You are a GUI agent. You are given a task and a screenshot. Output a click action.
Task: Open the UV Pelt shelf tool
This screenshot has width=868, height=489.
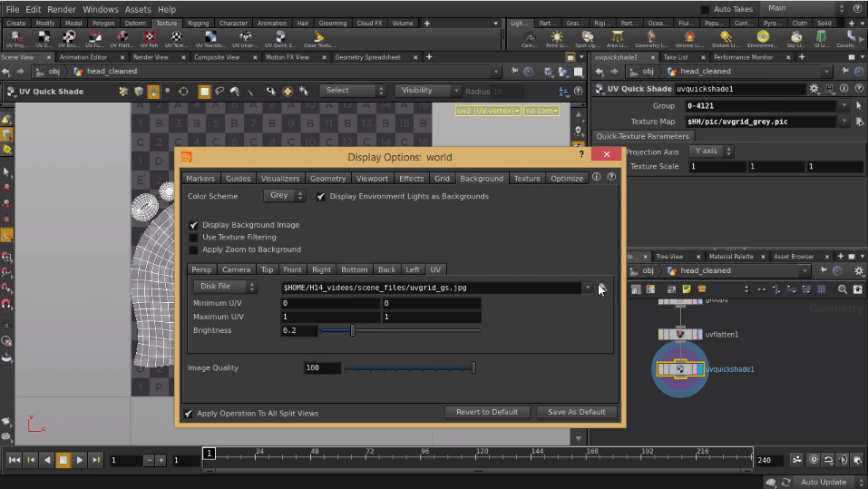(x=150, y=39)
